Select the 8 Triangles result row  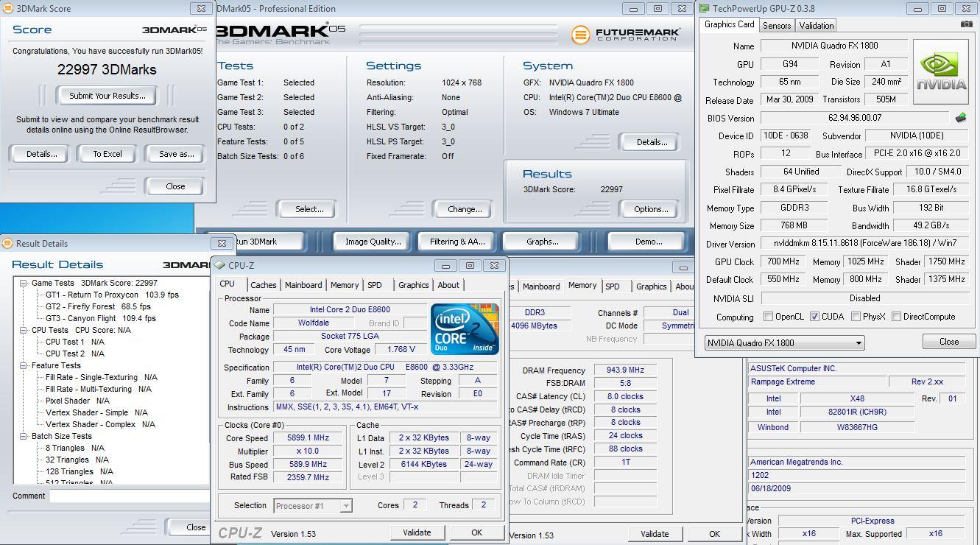click(74, 448)
